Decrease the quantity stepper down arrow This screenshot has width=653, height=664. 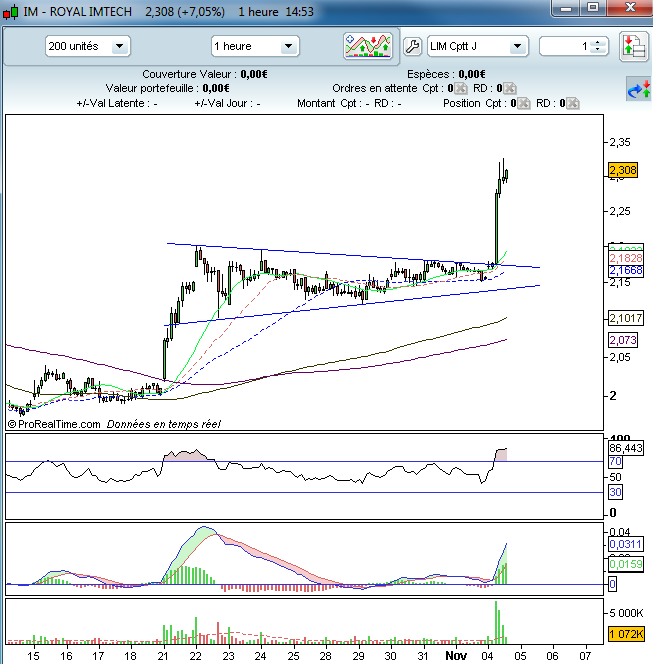point(598,50)
